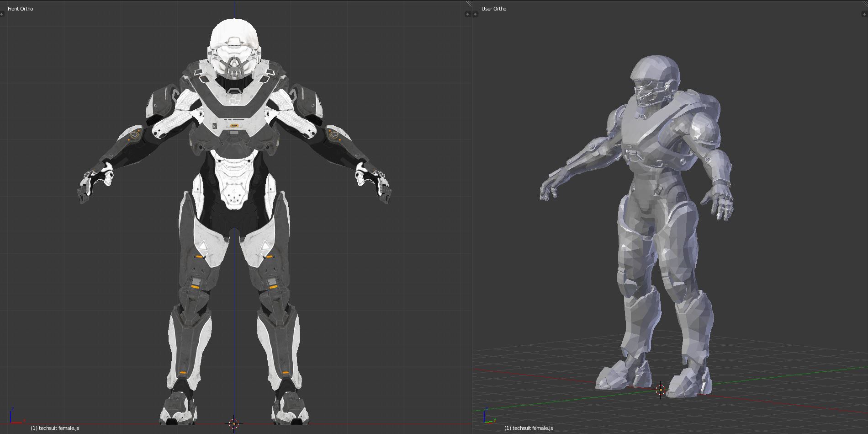Expand the properties region in User Ortho viewport
This screenshot has width=868, height=434.
865,14
